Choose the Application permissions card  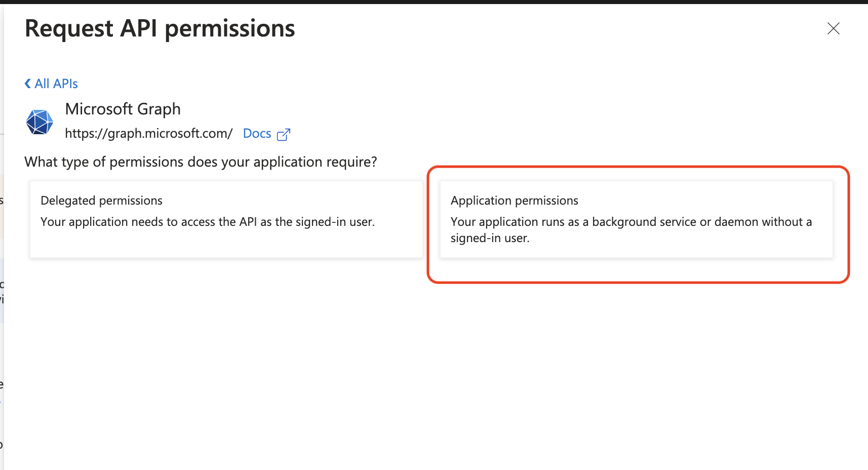coord(637,219)
